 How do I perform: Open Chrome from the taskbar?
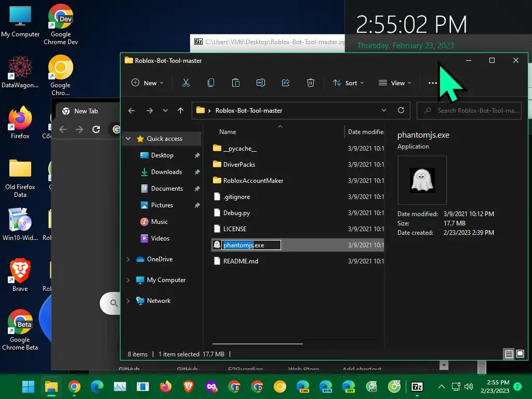point(74,387)
